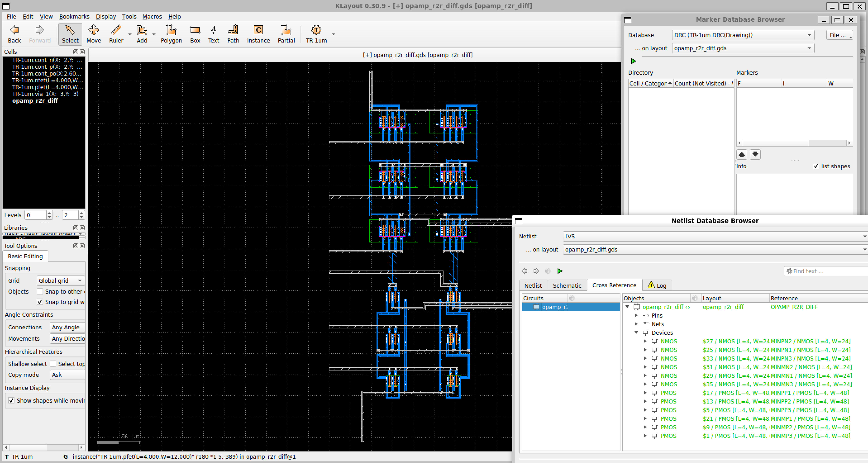Select the Instance tool
Image resolution: width=868 pixels, height=463 pixels.
click(x=258, y=34)
